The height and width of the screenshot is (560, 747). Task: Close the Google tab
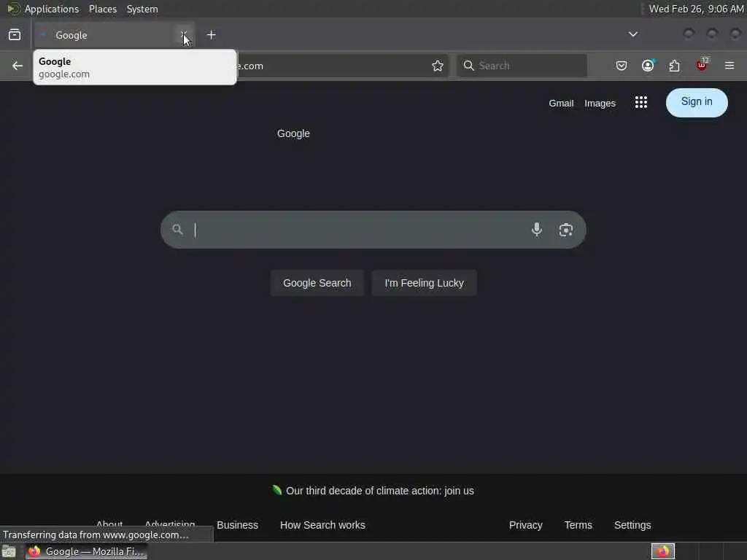tap(184, 34)
